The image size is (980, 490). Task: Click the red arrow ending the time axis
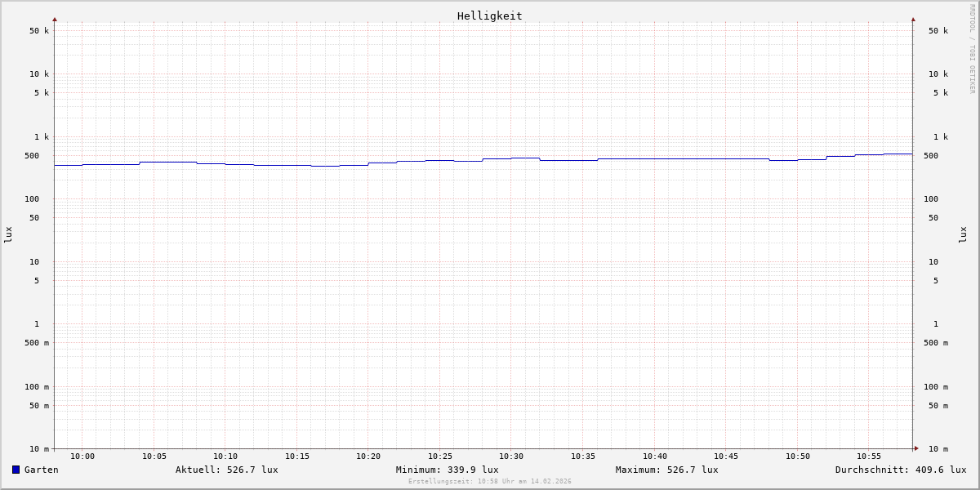point(916,448)
